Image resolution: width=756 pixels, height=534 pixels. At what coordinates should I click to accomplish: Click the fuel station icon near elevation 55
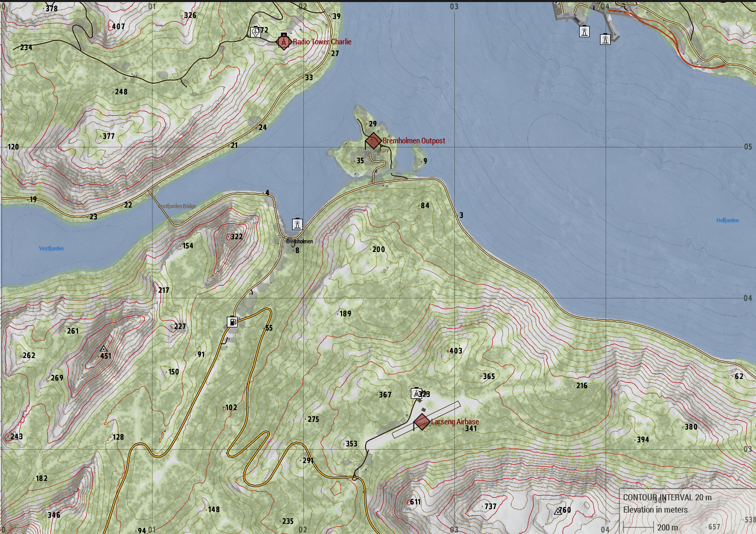pyautogui.click(x=232, y=322)
